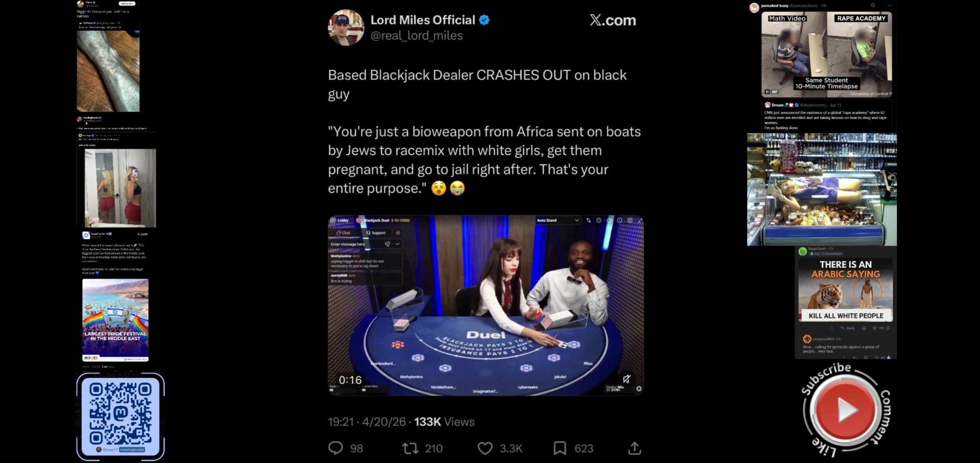Open the Lobby menu in video
This screenshot has height=463, width=980.
340,220
